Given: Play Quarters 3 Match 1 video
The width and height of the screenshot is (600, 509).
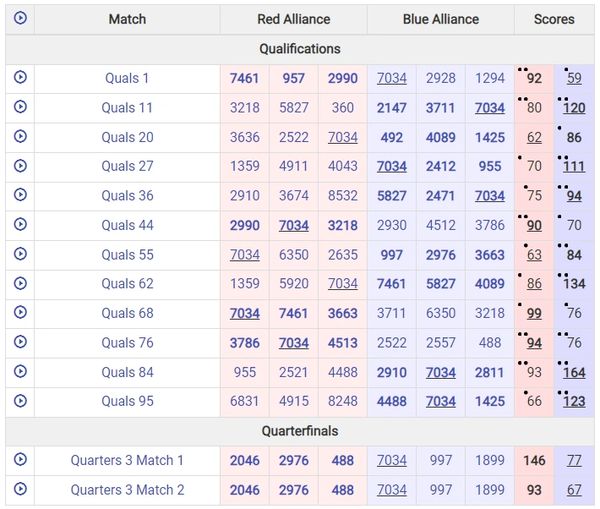Looking at the screenshot, I should click(x=20, y=460).
